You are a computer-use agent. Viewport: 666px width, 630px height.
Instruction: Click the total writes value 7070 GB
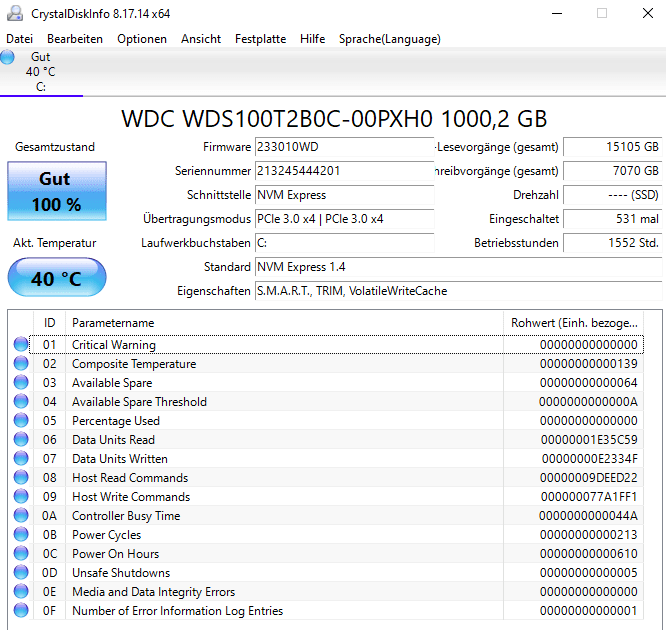pos(612,171)
